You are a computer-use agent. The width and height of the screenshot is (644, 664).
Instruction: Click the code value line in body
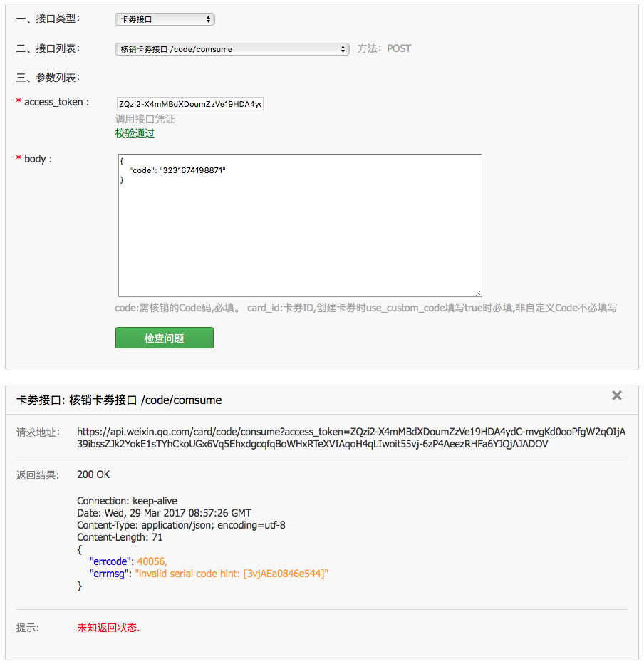[177, 170]
